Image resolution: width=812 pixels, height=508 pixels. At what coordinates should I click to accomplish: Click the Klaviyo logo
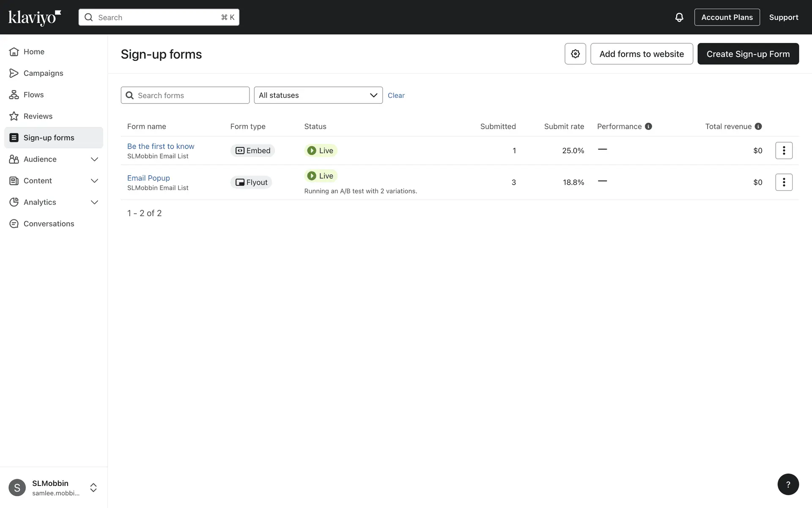coord(35,17)
